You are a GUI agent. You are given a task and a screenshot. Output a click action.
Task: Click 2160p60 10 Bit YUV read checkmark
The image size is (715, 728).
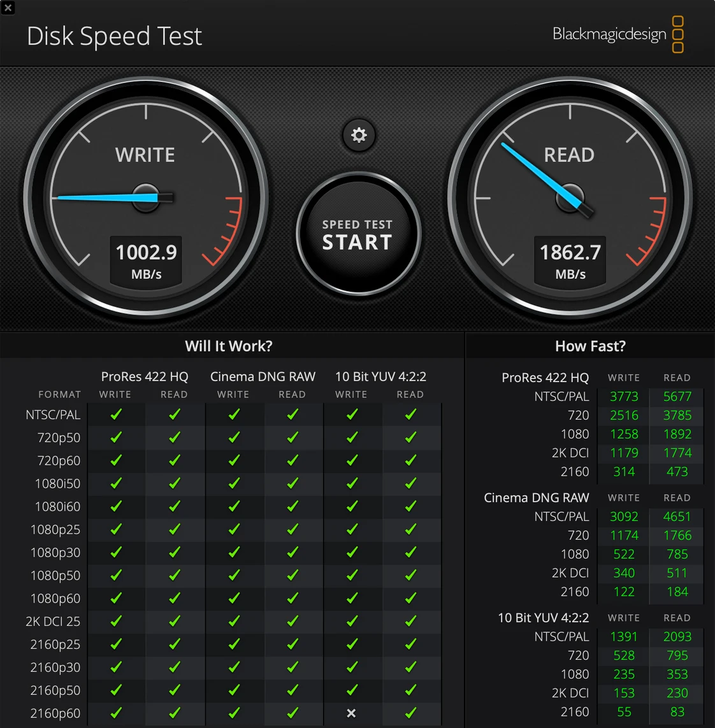[410, 713]
